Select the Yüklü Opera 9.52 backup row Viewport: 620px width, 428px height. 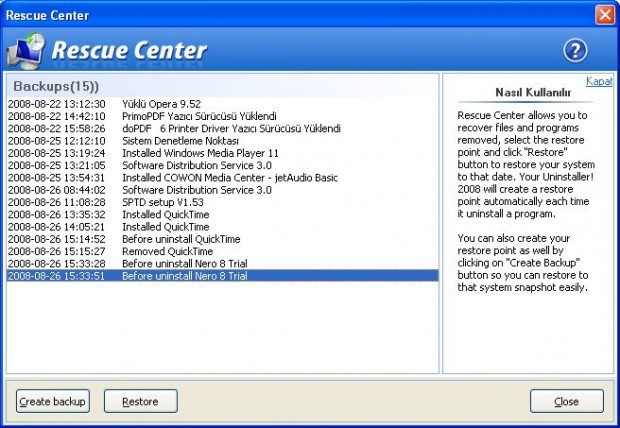(x=223, y=104)
